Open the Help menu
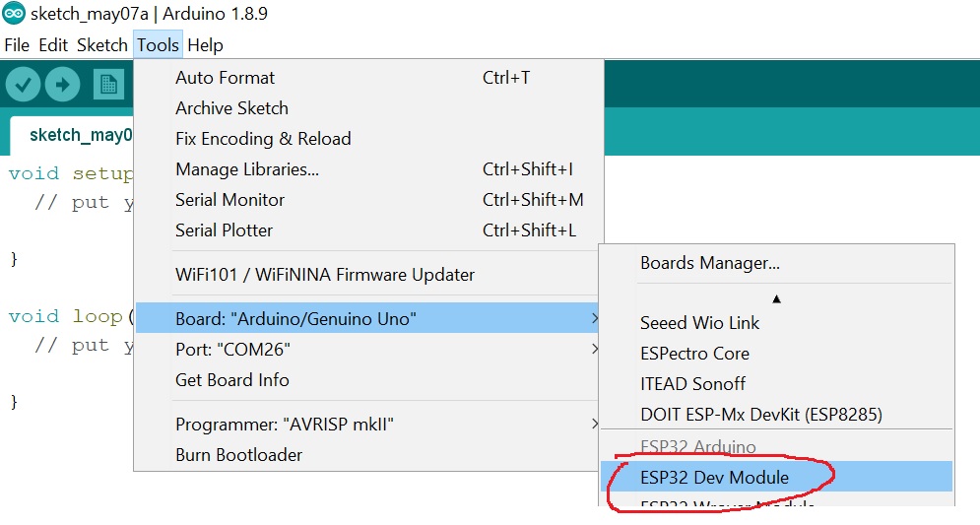 point(205,45)
